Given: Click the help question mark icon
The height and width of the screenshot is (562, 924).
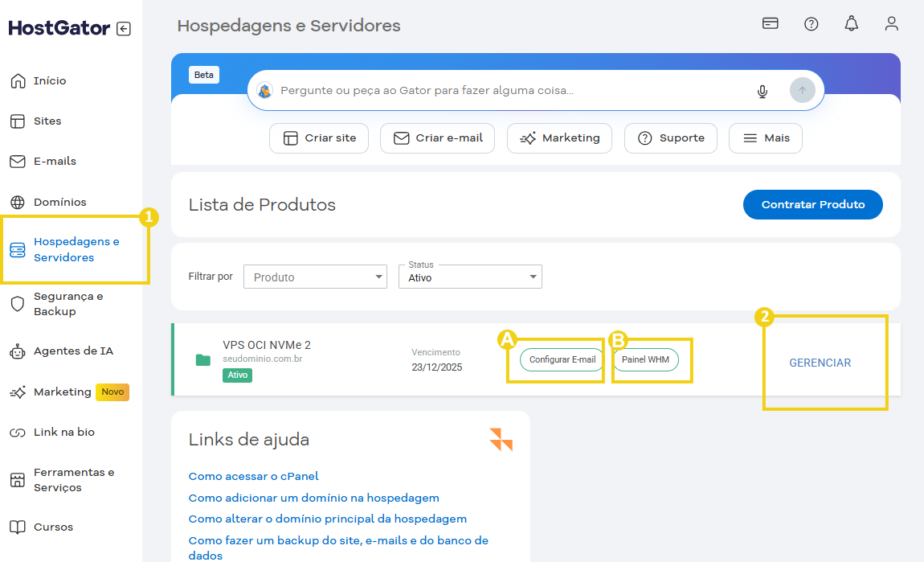Looking at the screenshot, I should coord(811,23).
